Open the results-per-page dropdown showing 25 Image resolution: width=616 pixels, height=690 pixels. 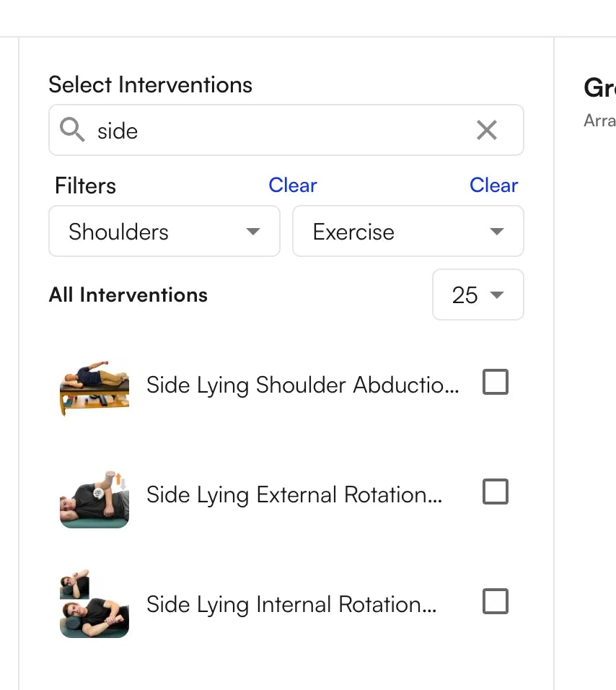pyautogui.click(x=478, y=295)
